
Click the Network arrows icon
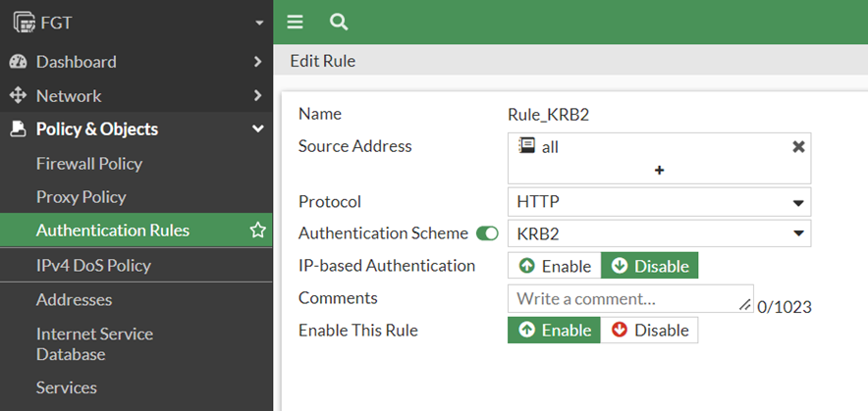[x=18, y=96]
